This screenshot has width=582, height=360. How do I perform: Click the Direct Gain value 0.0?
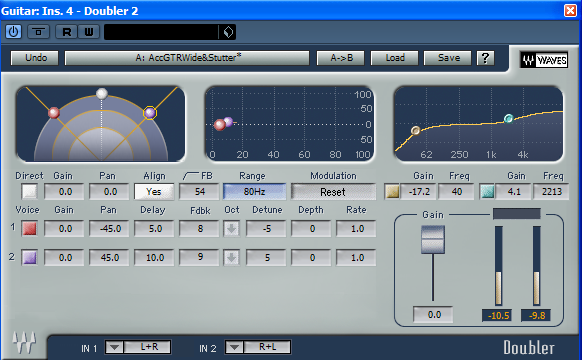tap(64, 192)
